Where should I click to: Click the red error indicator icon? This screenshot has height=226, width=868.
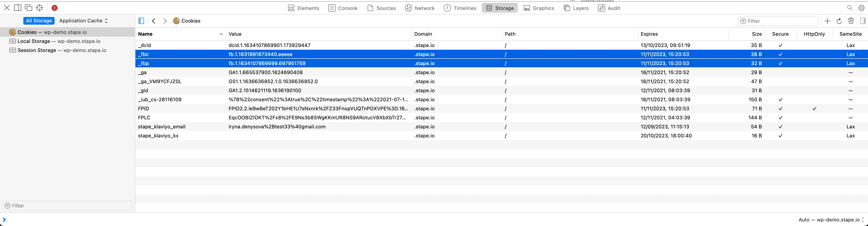click(55, 8)
